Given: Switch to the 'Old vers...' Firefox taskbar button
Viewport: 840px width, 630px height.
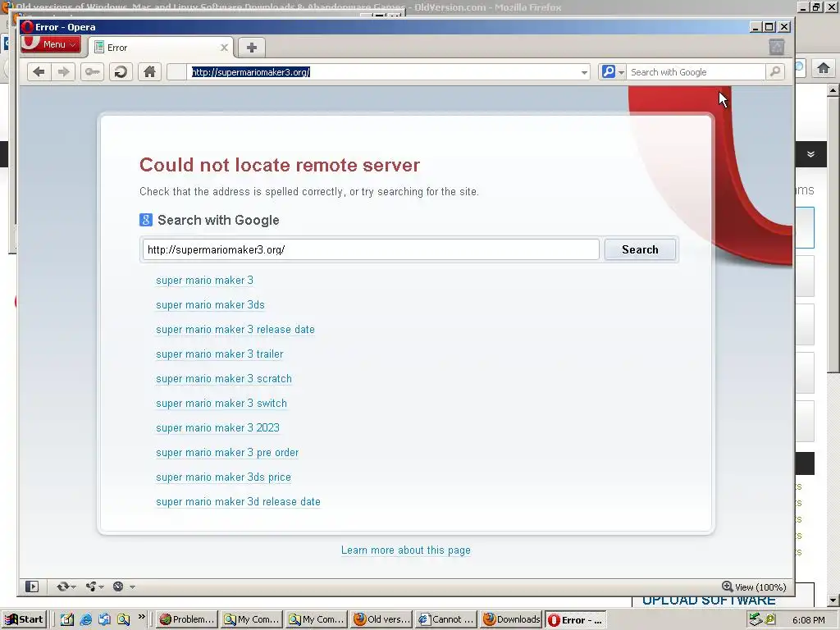Looking at the screenshot, I should (x=382, y=619).
